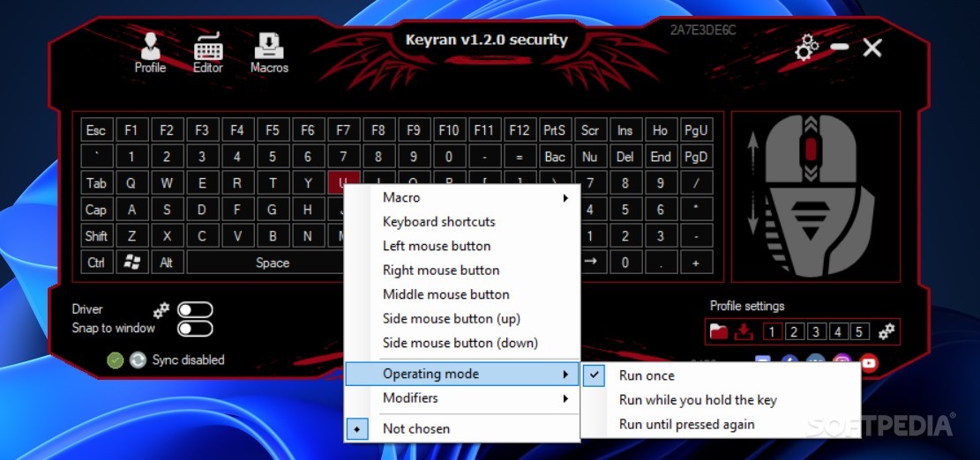
Task: Click the Ins key
Action: tap(625, 130)
